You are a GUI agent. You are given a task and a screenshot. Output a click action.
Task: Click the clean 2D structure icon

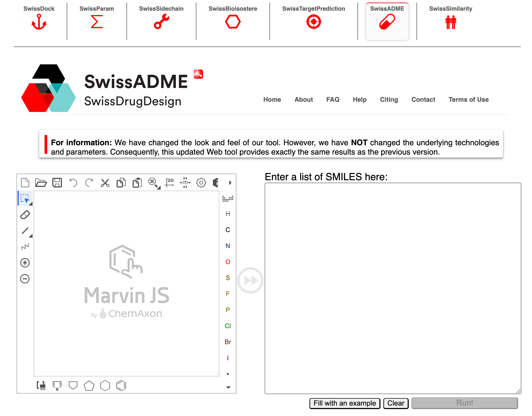[x=169, y=183]
